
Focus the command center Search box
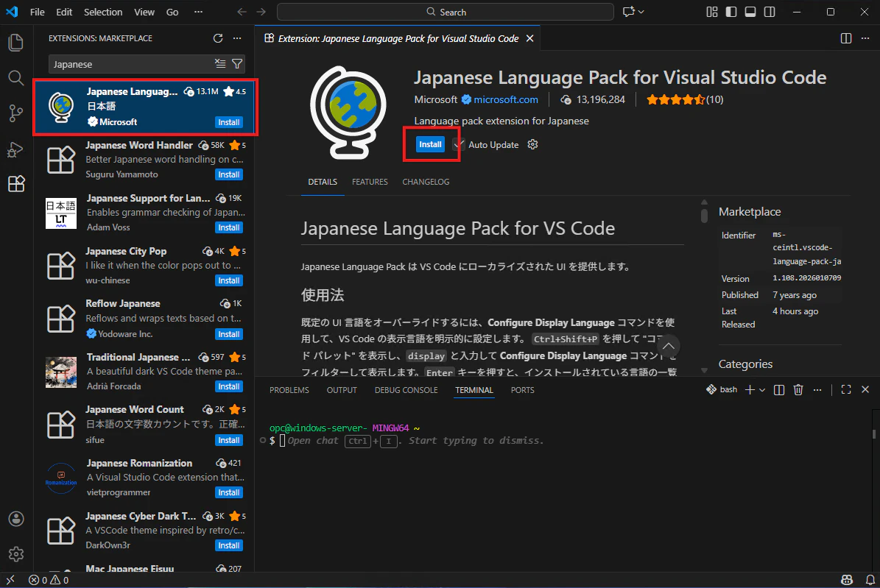tap(446, 12)
